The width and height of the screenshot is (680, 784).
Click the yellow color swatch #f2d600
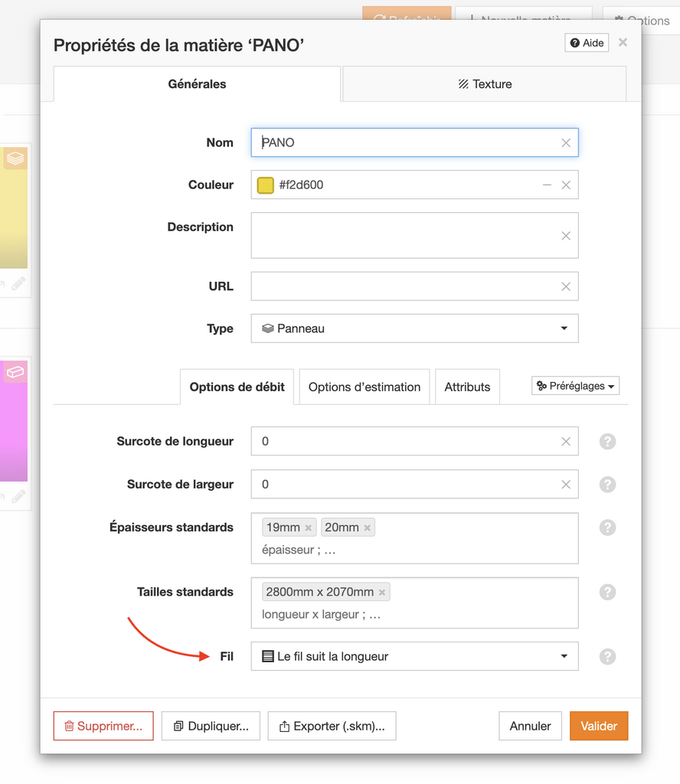(266, 185)
